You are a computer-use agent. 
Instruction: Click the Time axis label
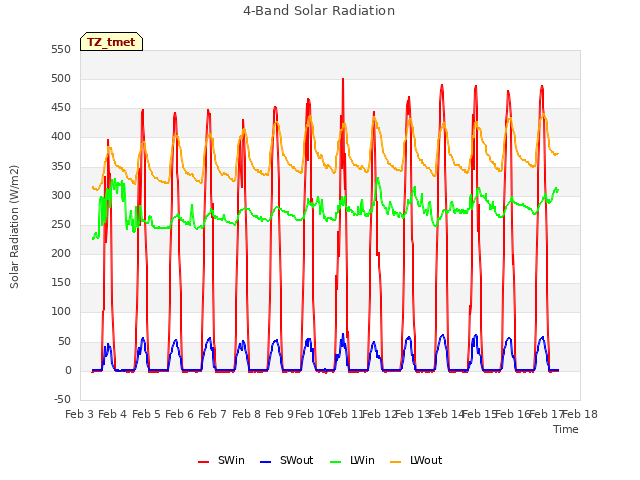point(566,429)
